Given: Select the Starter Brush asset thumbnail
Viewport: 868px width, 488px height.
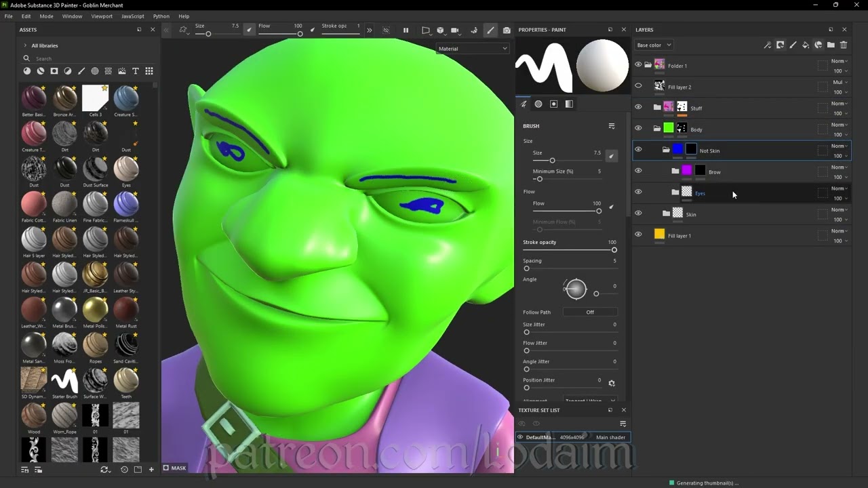Looking at the screenshot, I should (64, 380).
